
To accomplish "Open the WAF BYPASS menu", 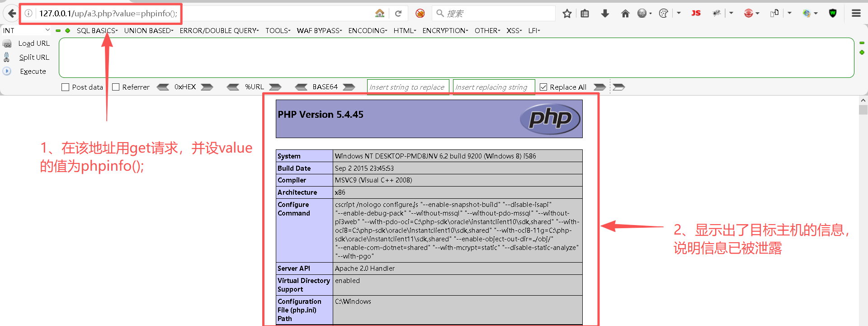I will point(320,30).
